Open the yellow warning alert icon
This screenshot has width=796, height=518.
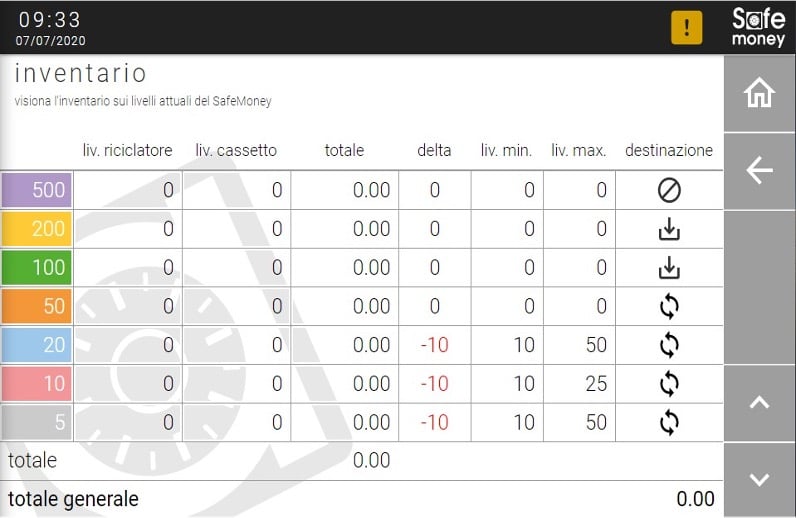click(x=686, y=27)
